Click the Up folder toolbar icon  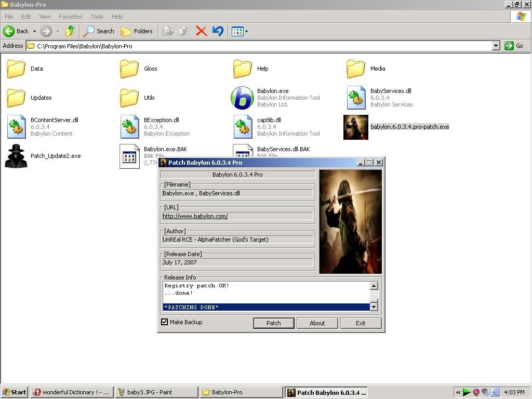tap(70, 31)
